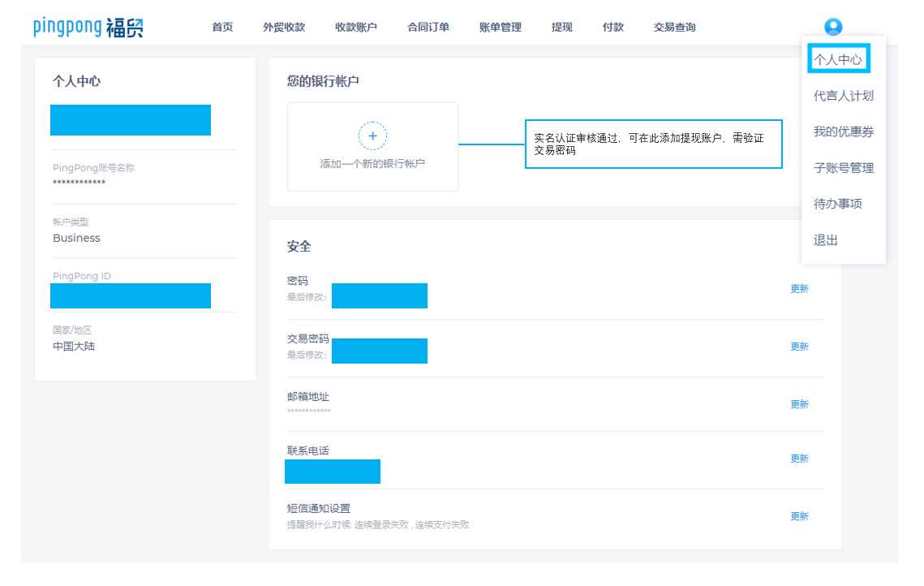Viewport: 924px width, 586px height.
Task: Click 更新 beside 短信通知设置
Action: click(x=798, y=515)
